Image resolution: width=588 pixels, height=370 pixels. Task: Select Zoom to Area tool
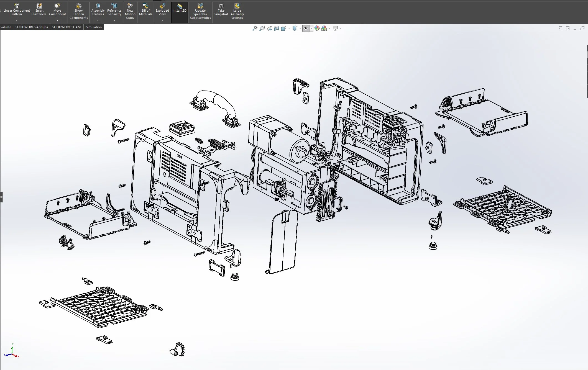pyautogui.click(x=262, y=28)
